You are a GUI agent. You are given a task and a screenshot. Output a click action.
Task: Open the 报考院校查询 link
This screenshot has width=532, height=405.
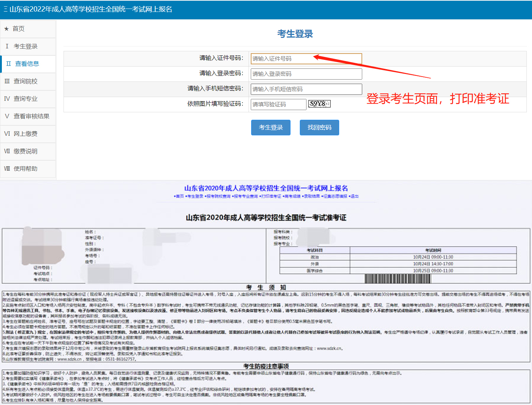218,196
